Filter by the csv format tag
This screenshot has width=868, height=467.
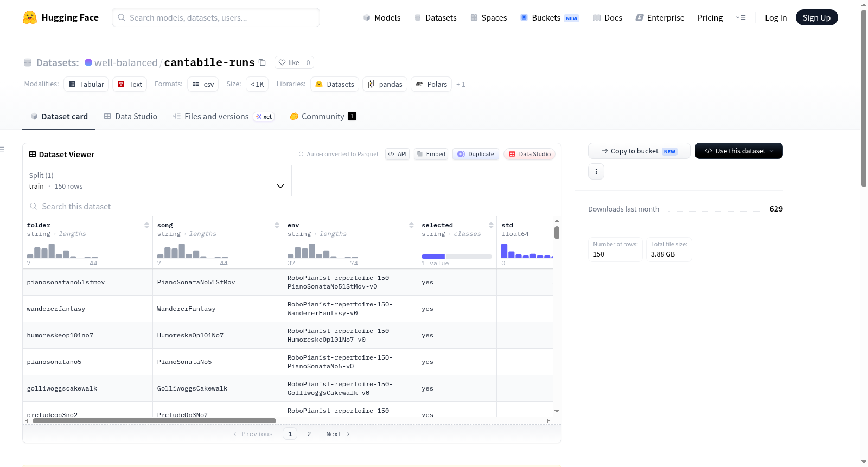203,84
